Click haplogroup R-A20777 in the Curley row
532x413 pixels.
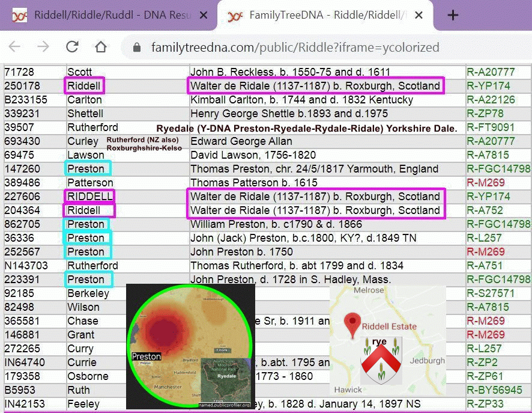[x=491, y=141]
